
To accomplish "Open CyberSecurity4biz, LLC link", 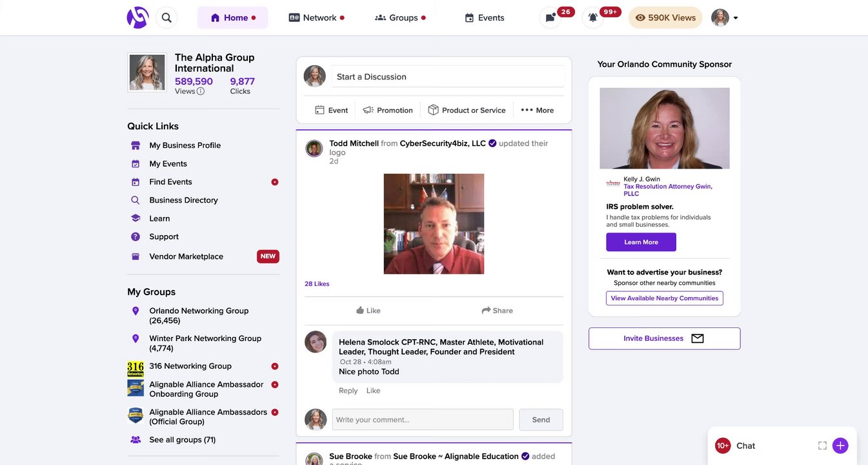I will (443, 143).
